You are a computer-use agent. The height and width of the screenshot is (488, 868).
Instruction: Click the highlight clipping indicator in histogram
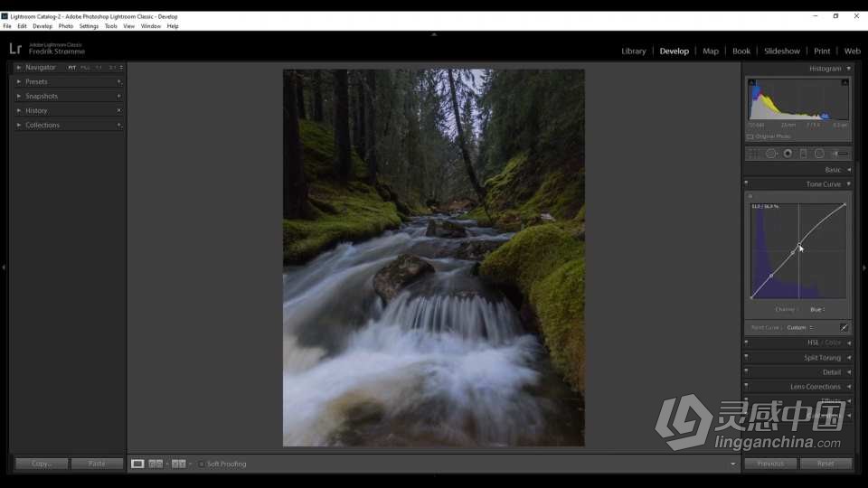[844, 82]
